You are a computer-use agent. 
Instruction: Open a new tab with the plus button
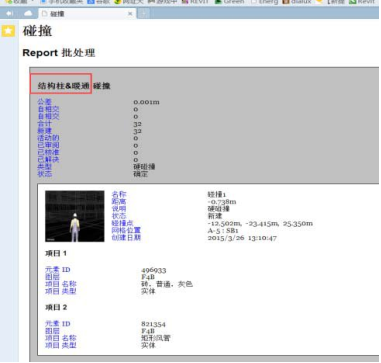click(143, 14)
